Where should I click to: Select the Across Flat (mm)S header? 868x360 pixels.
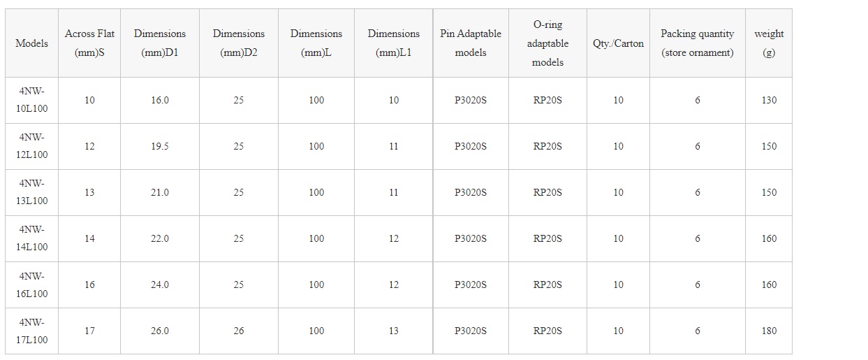point(89,43)
